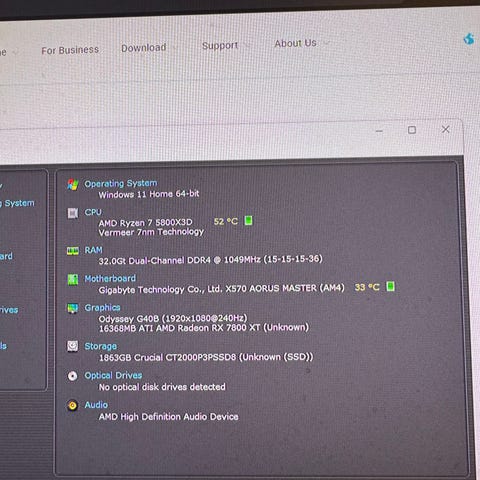This screenshot has width=480, height=480.
Task: Click the Audio speaker icon
Action: click(x=72, y=405)
